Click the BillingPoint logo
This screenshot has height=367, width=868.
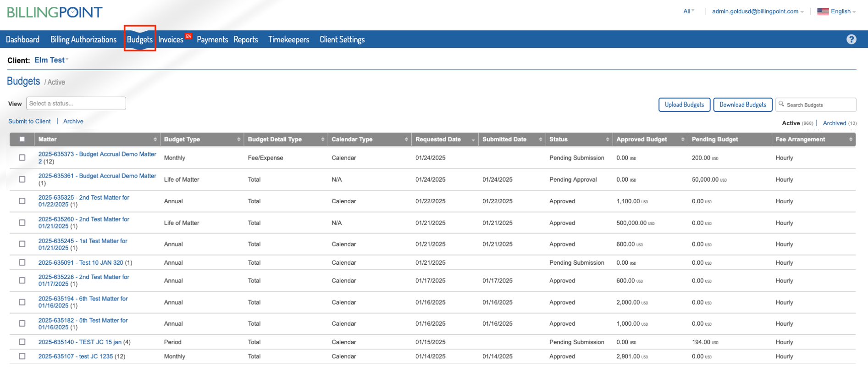tap(55, 12)
